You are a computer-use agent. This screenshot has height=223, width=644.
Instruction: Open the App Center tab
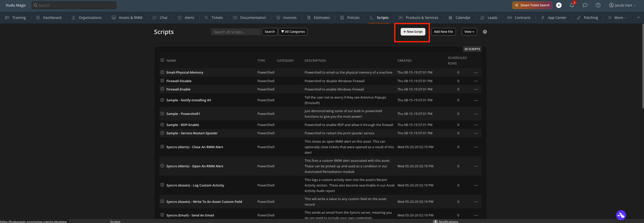pyautogui.click(x=553, y=18)
